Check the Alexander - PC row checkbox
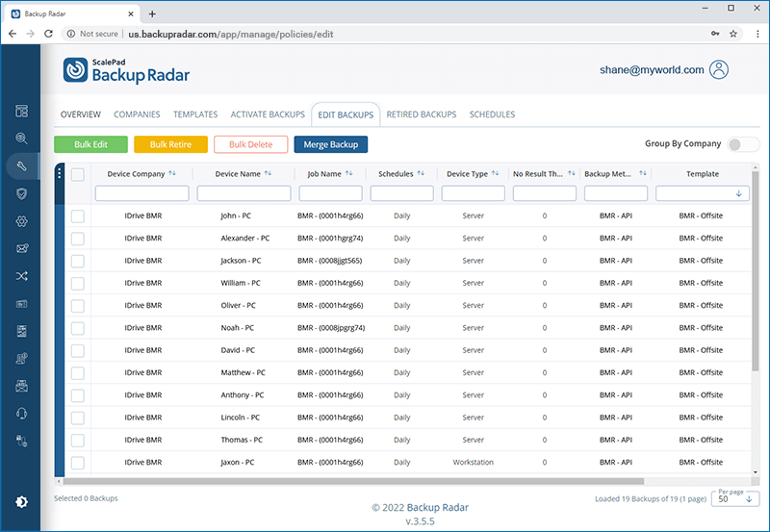Viewport: 770px width, 532px height. tap(78, 239)
